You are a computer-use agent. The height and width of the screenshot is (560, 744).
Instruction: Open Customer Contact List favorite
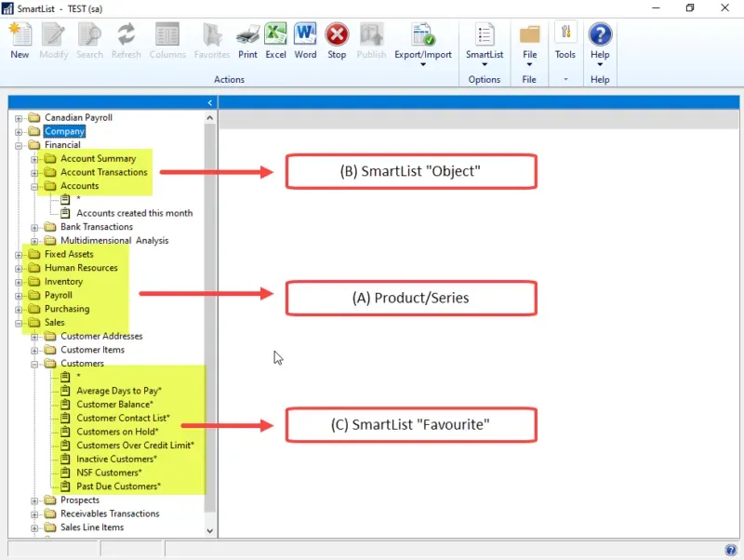pyautogui.click(x=123, y=418)
